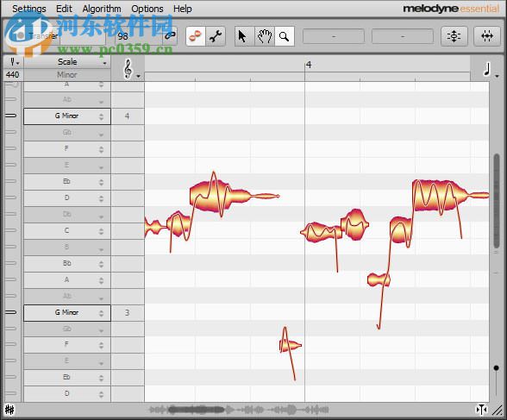Screen dimensions: 507x420
Task: Click bar 4 marker on the ruler
Action: (309, 65)
